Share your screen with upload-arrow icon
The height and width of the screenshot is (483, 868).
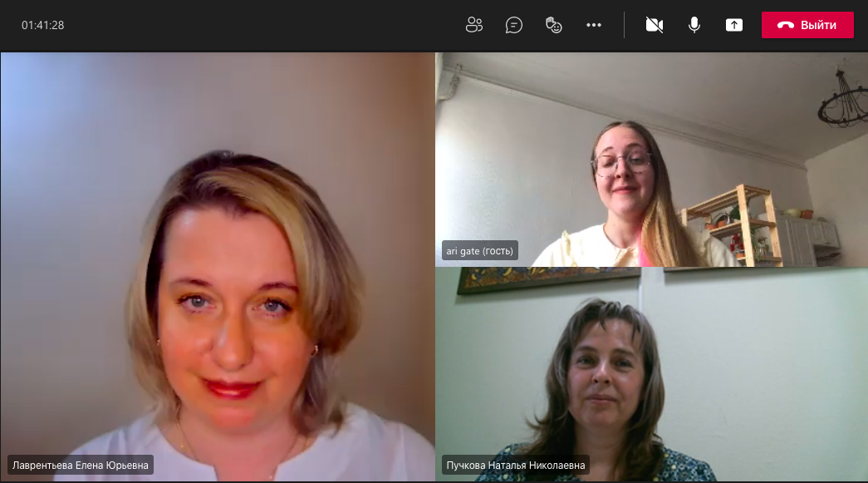[734, 25]
